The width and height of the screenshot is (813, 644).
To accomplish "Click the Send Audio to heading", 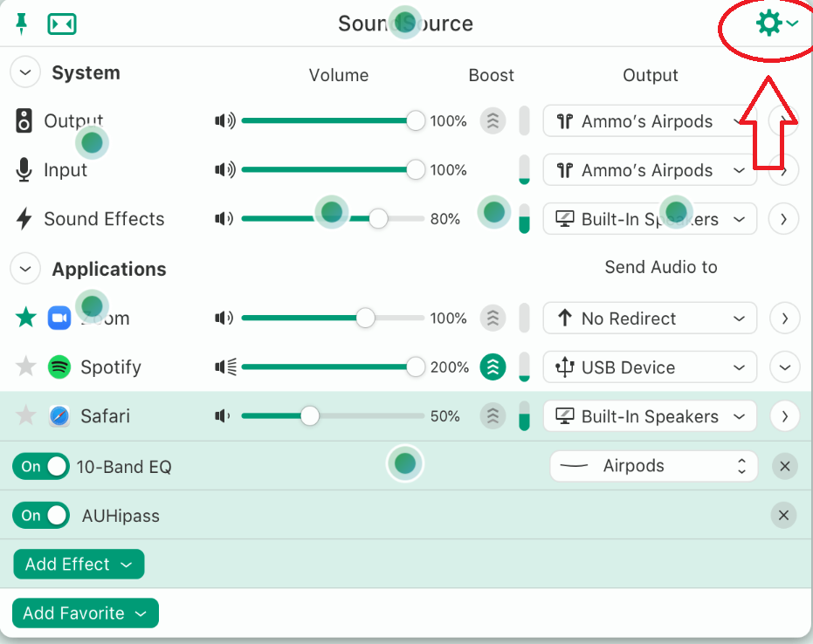I will (x=661, y=267).
